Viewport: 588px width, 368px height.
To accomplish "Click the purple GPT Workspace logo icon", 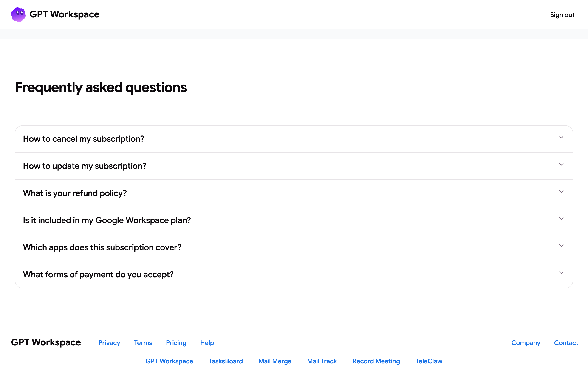I will 18,14.
